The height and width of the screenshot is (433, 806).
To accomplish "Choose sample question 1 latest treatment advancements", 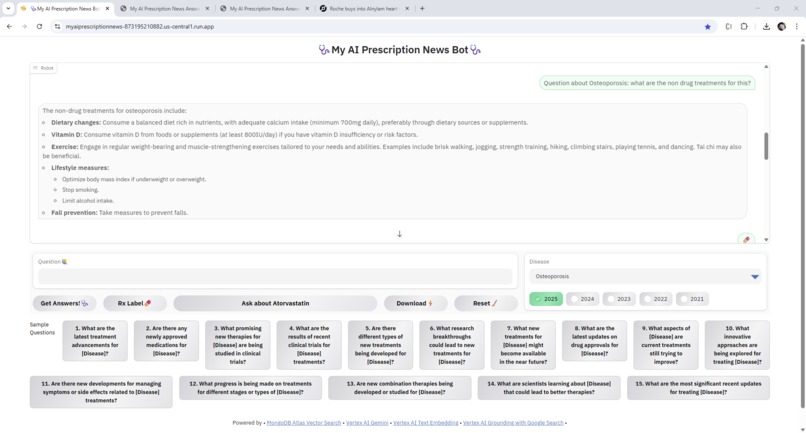I will [95, 340].
